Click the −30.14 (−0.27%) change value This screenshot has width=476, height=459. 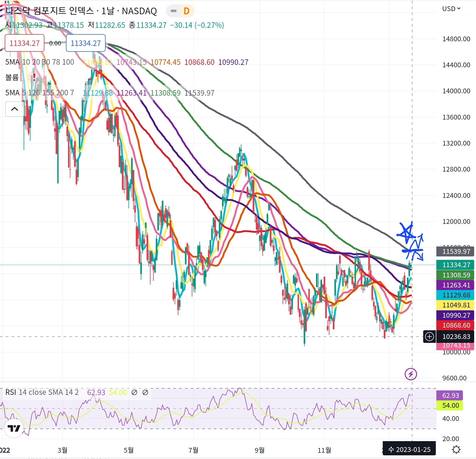pyautogui.click(x=197, y=25)
